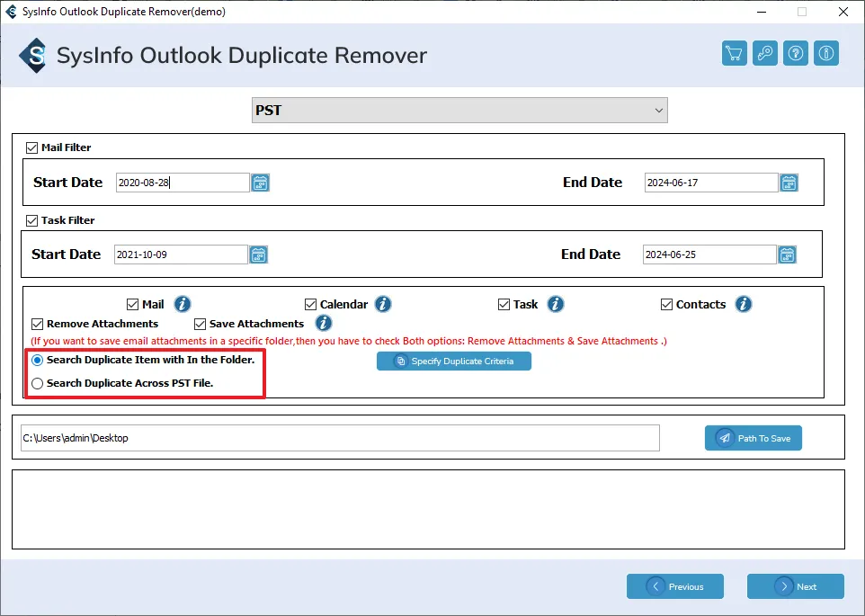Open calendar picker for Task Filter End Date

coord(787,254)
